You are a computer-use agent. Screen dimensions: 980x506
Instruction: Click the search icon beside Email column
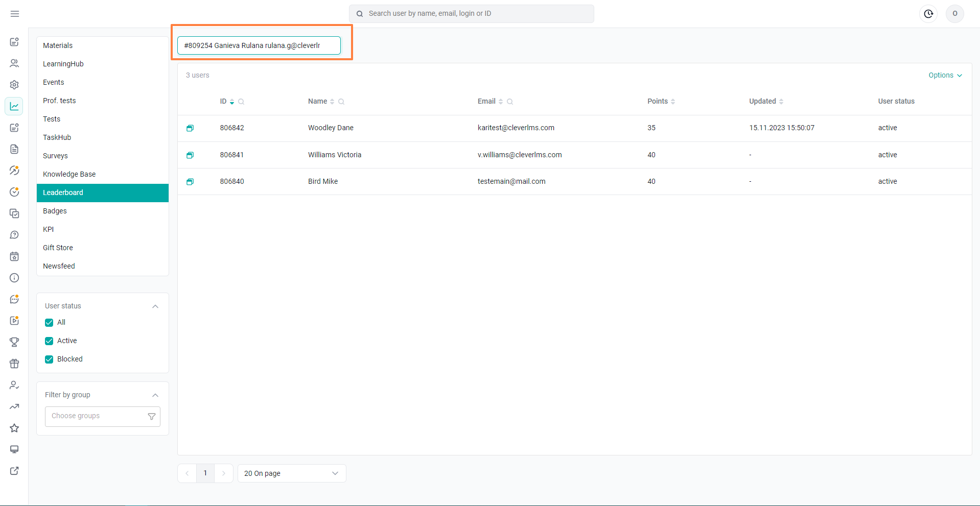pyautogui.click(x=510, y=102)
